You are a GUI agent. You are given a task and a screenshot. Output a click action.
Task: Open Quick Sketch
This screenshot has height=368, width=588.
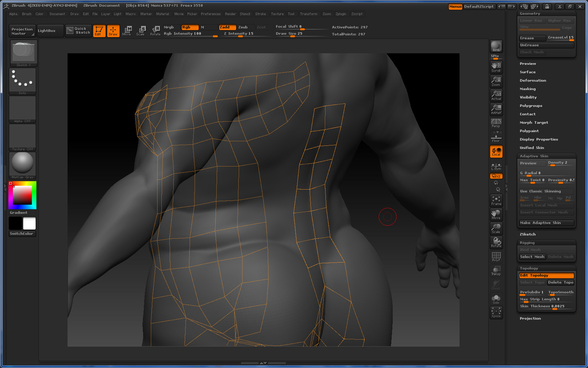[x=78, y=31]
